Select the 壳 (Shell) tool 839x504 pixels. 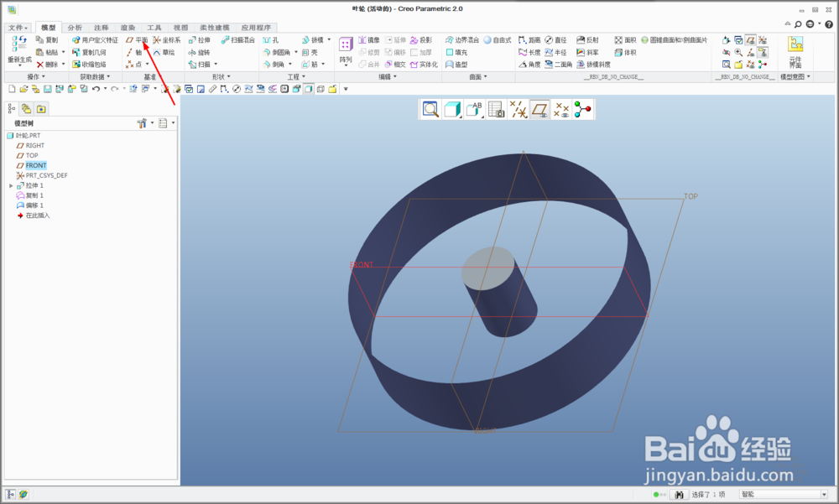click(x=310, y=53)
